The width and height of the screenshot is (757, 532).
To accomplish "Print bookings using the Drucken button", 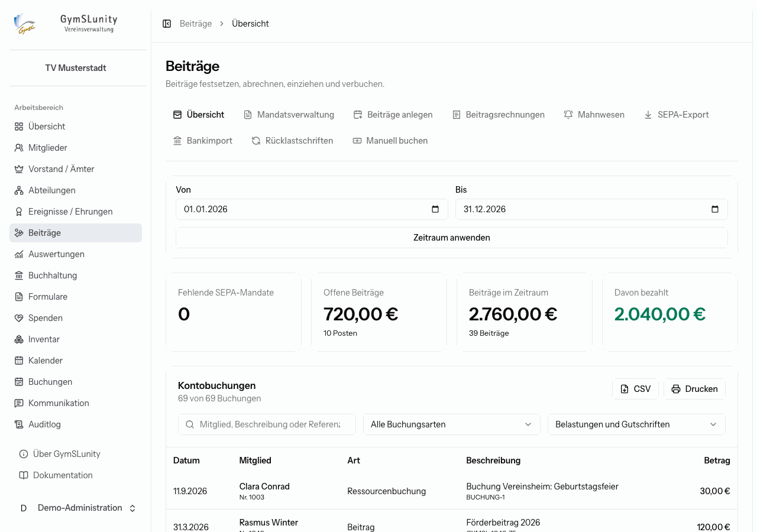I will (694, 389).
